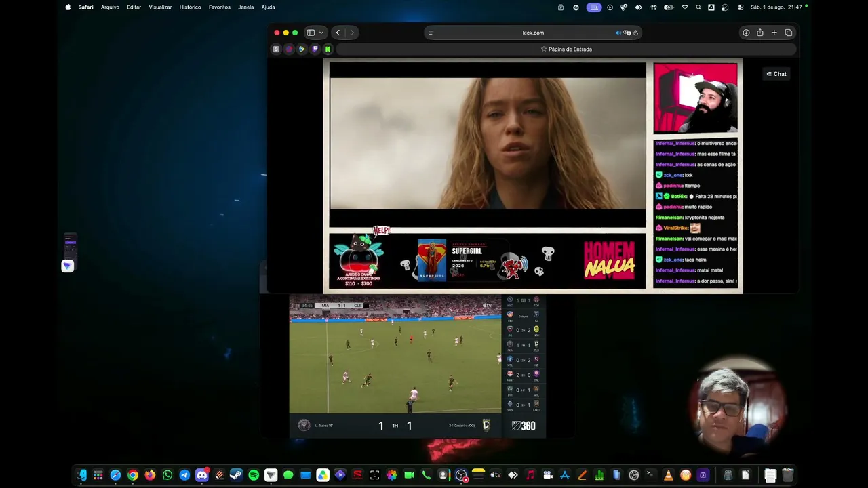Open the Favoritos menu
Image resolution: width=868 pixels, height=488 pixels.
pyautogui.click(x=220, y=7)
